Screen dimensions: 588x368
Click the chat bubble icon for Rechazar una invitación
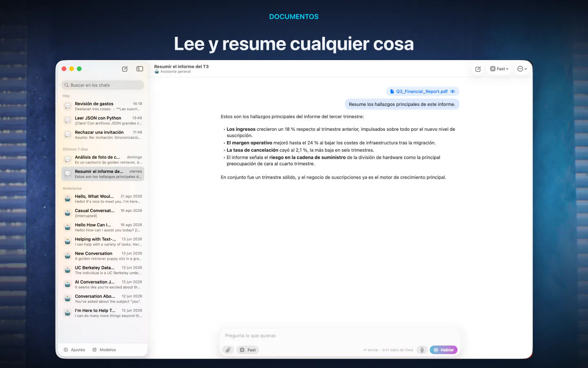68,135
